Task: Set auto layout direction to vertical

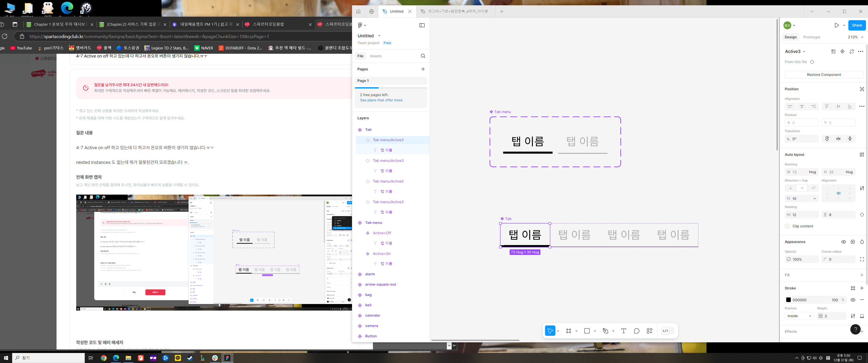Action: tap(791, 188)
